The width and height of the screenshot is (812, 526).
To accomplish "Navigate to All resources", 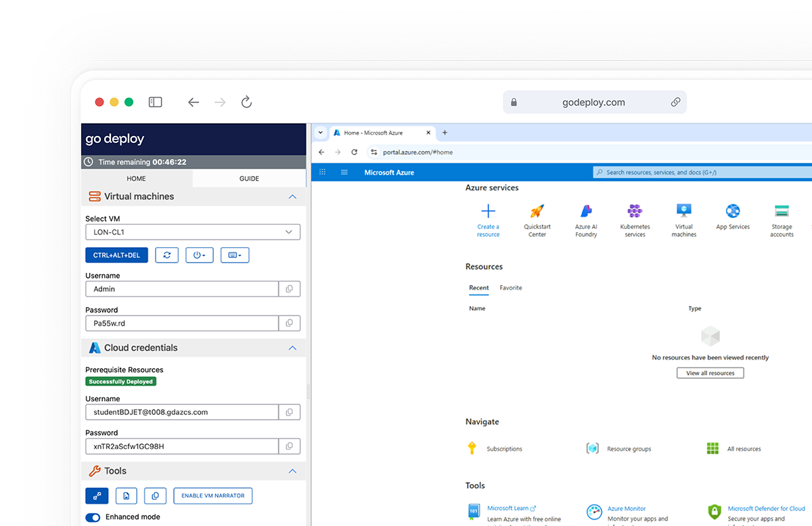I will (734, 449).
